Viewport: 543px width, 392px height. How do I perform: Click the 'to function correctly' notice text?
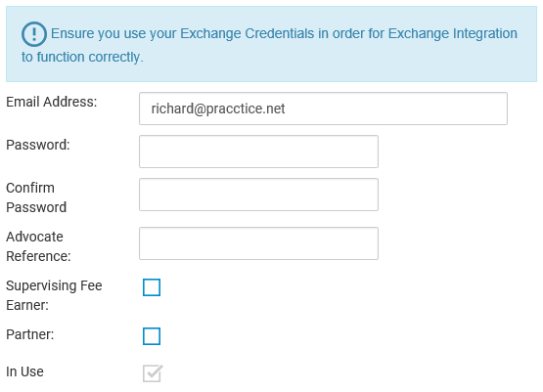pyautogui.click(x=82, y=57)
